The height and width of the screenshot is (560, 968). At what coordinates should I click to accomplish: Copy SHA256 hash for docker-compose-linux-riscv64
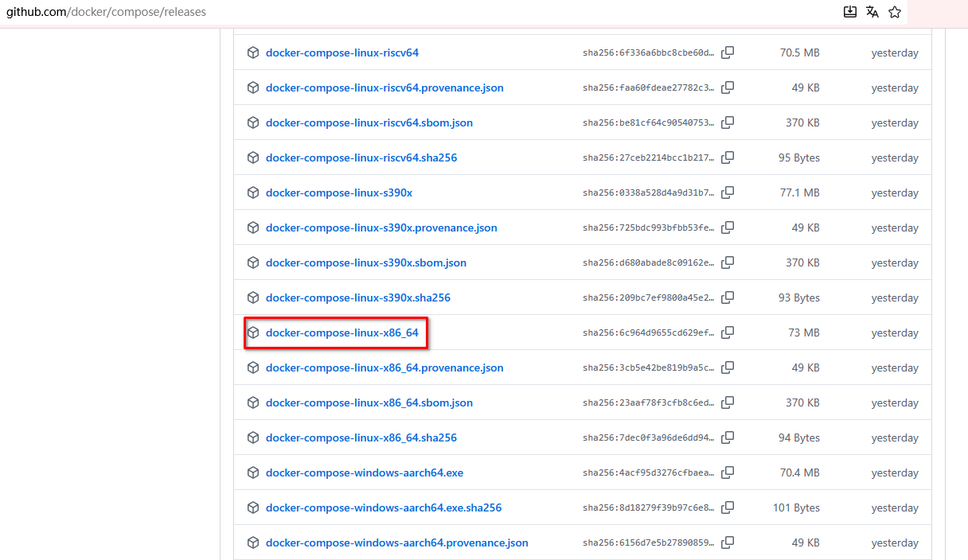point(728,52)
